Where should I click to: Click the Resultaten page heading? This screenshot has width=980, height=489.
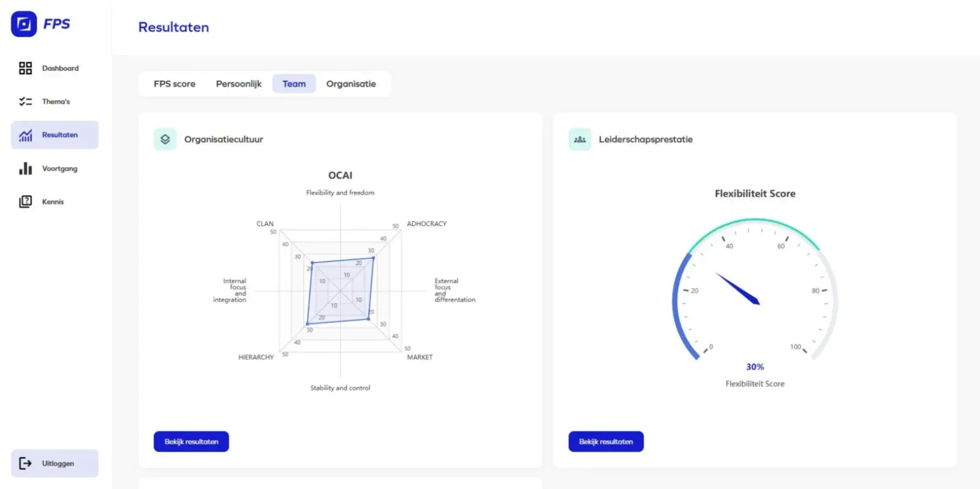pos(174,27)
